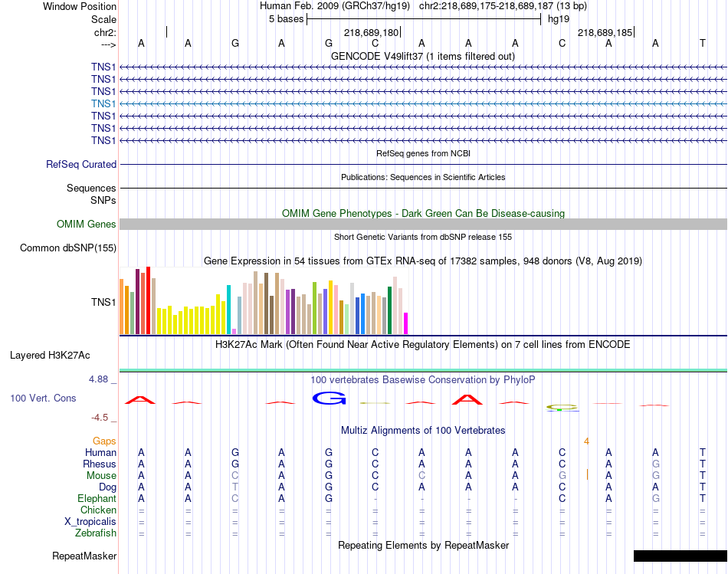728x574 pixels.
Task: Click the Layered H3K27Ac label
Action: click(50, 356)
